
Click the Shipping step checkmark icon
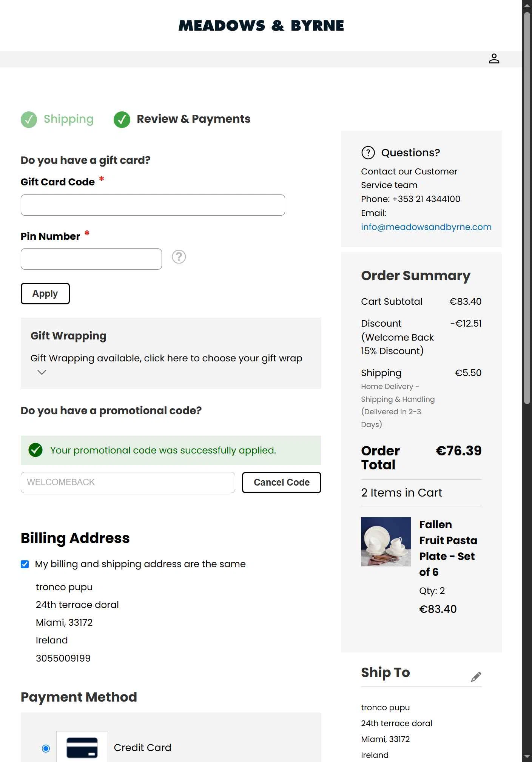(29, 120)
